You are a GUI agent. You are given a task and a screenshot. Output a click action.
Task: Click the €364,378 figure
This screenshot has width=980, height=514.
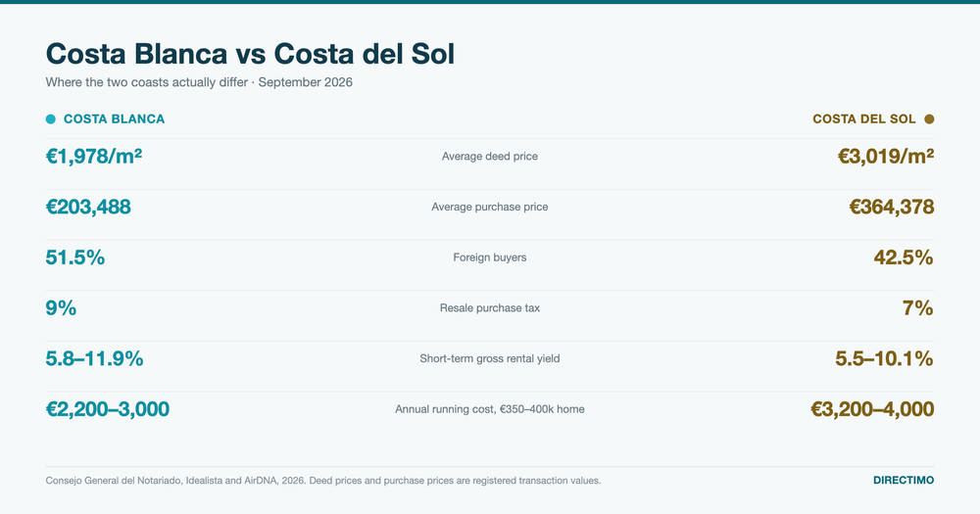pyautogui.click(x=891, y=207)
